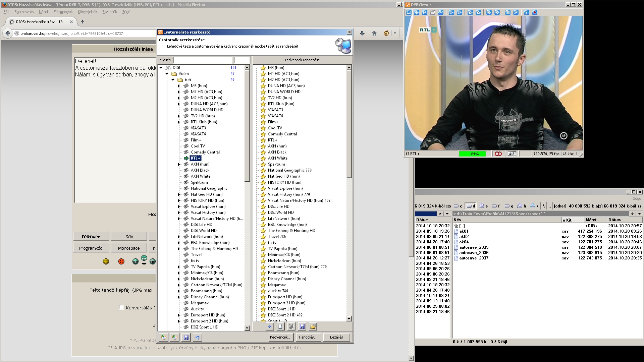Open DVBViewer settings wrench icon
This screenshot has width=644, height=362.
pyautogui.click(x=516, y=12)
